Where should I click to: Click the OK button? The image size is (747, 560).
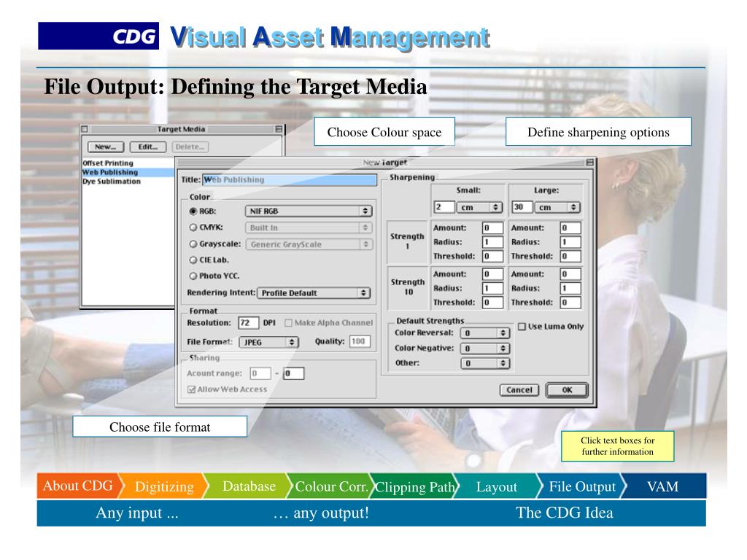(x=567, y=390)
